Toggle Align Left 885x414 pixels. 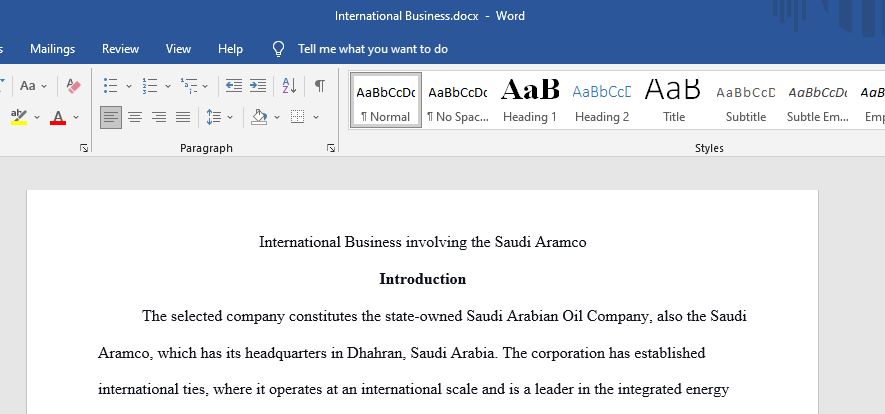111,117
